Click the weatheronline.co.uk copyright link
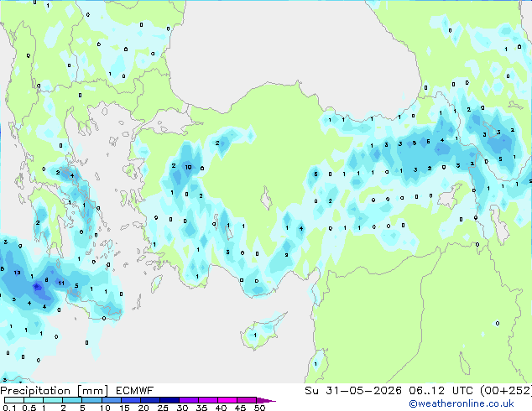Viewport: 532px width, 411px height. click(x=462, y=403)
